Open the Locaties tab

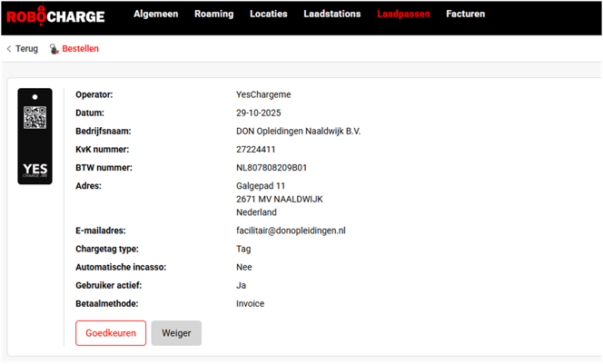(x=269, y=15)
